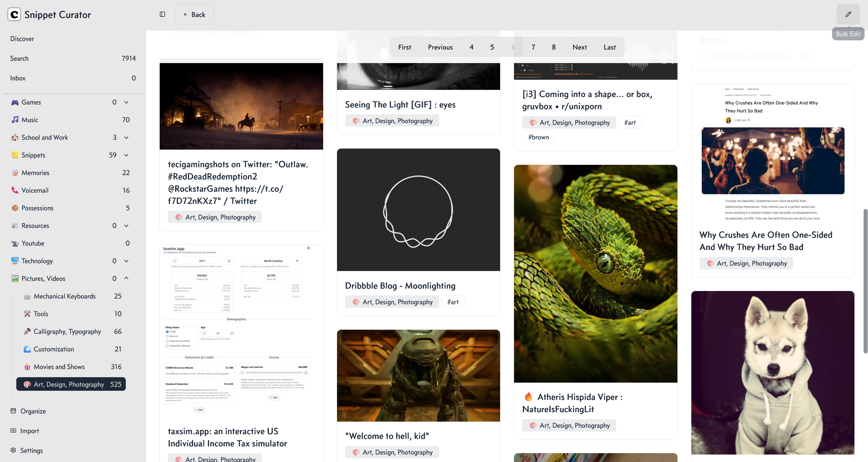Click the page's vertical scrollbar handle
This screenshot has height=462, width=868.
865,282
